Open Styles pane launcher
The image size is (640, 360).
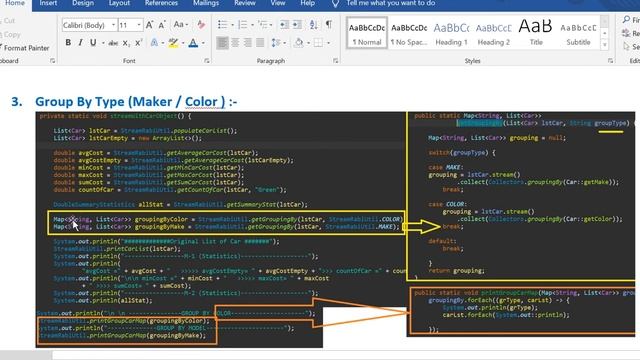(x=610, y=61)
